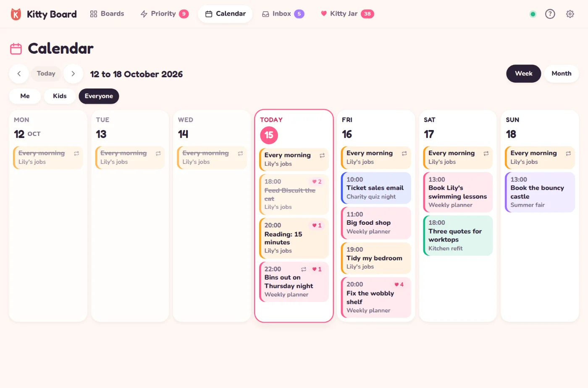Open the Kitty Jar tab

(347, 14)
